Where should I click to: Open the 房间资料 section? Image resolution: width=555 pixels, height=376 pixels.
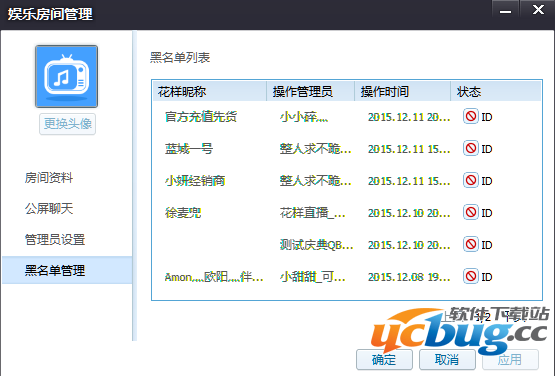[49, 177]
